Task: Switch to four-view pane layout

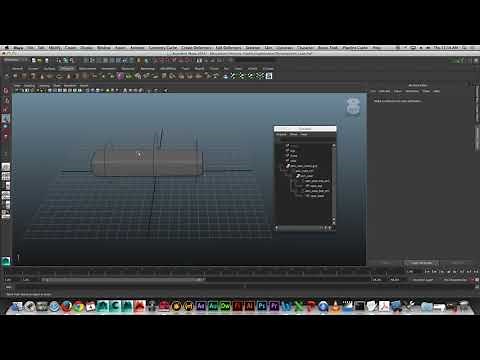Action: coord(6,176)
